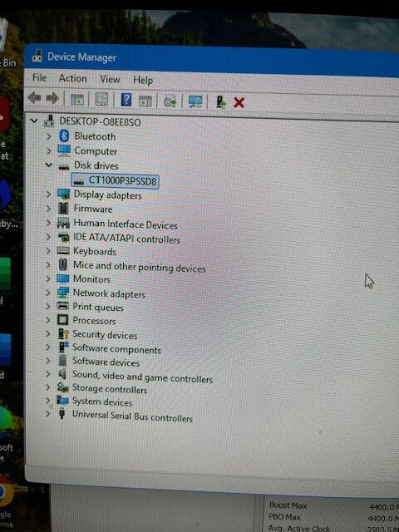Click the Firmware chip icon
Image resolution: width=399 pixels, height=532 pixels.
click(63, 209)
